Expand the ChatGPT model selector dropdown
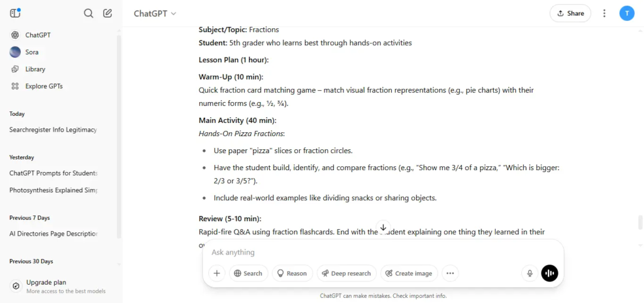 click(x=155, y=14)
